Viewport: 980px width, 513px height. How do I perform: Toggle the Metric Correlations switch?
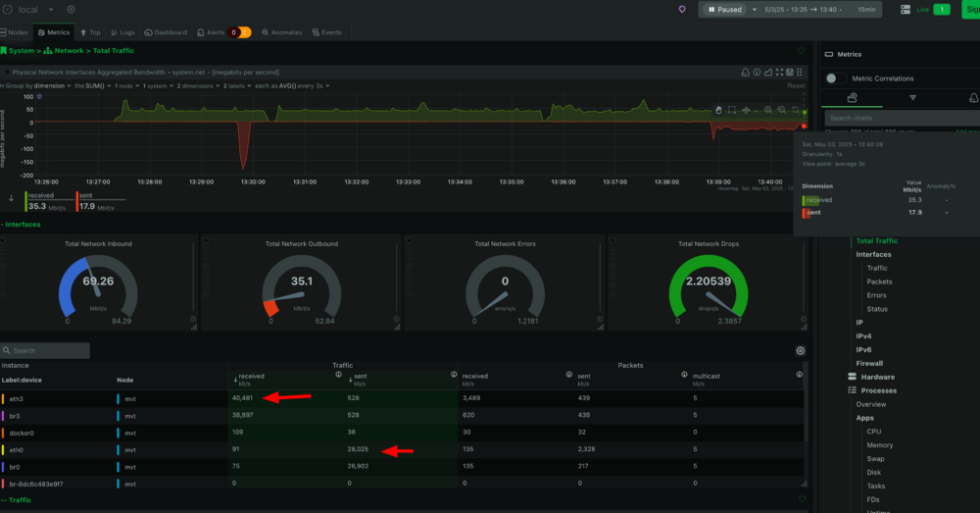(x=836, y=78)
